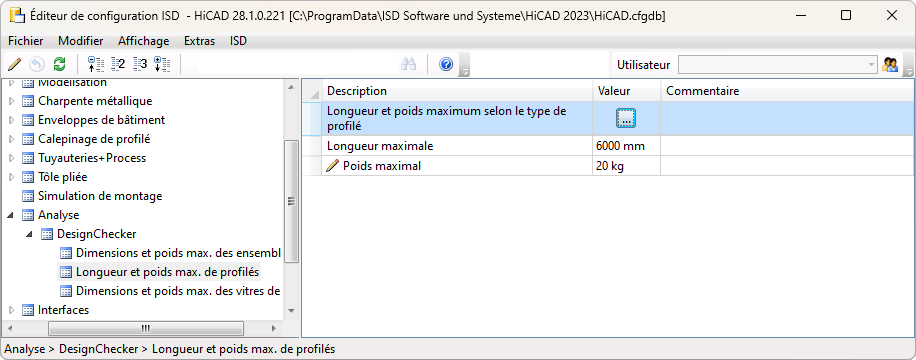Click the binoculars search icon
Image resolution: width=916 pixels, height=360 pixels.
[x=408, y=64]
